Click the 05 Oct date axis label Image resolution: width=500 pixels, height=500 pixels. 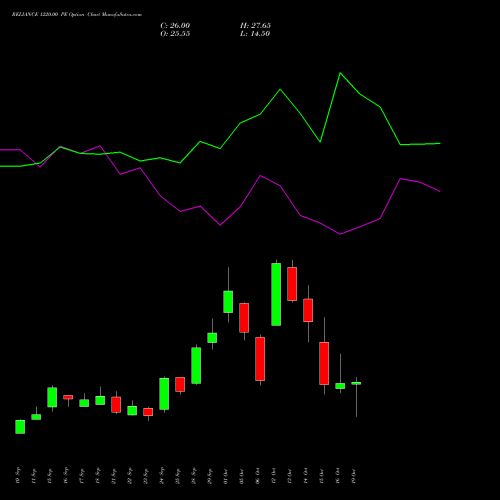coord(242,476)
